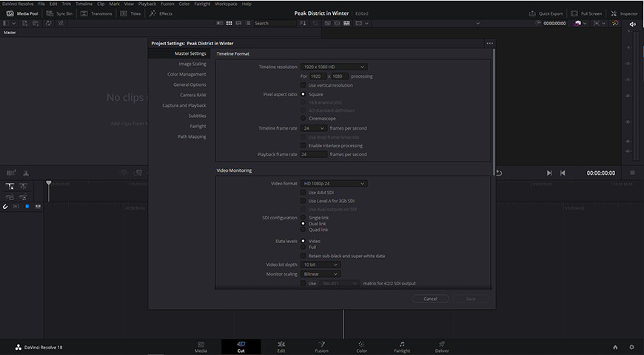Click the project settings vertical scrollbar
Screen dimensions: 644x355
pos(493,112)
